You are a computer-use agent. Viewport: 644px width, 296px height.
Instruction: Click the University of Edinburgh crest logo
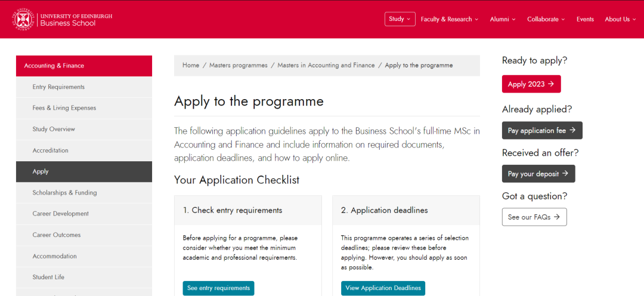pos(23,19)
